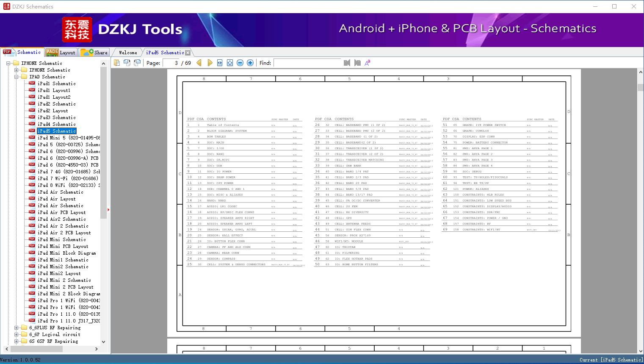Image resolution: width=644 pixels, height=364 pixels.
Task: Open iPad Mini1 Schematic item
Action: click(x=63, y=260)
